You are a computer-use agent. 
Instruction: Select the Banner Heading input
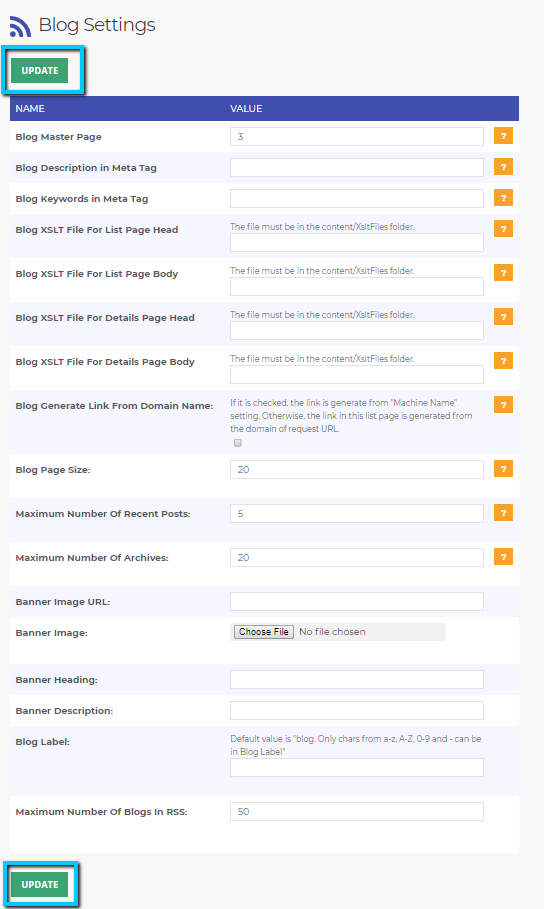tap(357, 679)
